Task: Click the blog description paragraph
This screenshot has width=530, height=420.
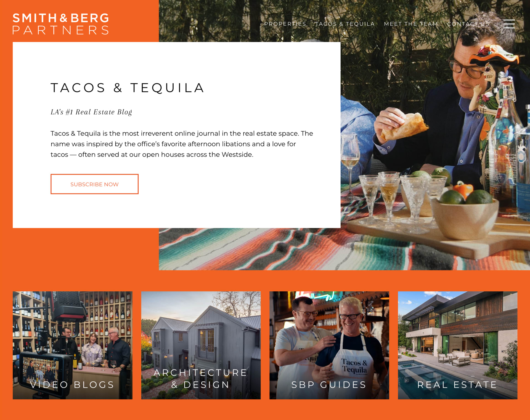Action: point(182,144)
